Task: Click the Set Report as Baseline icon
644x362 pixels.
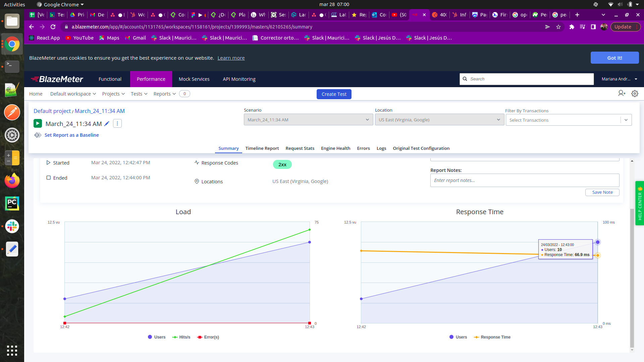Action: (38, 135)
